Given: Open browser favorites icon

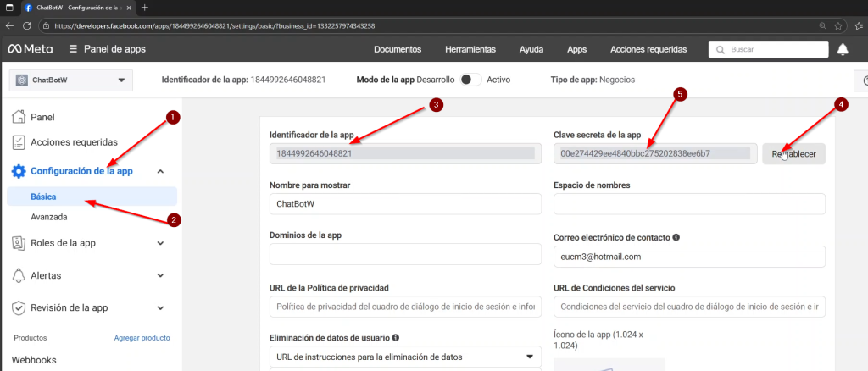Looking at the screenshot, I should point(859,26).
